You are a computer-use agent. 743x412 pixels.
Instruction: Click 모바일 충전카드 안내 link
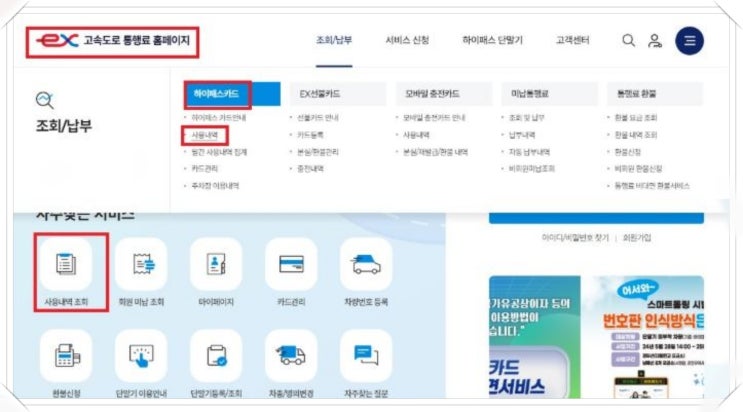434,118
